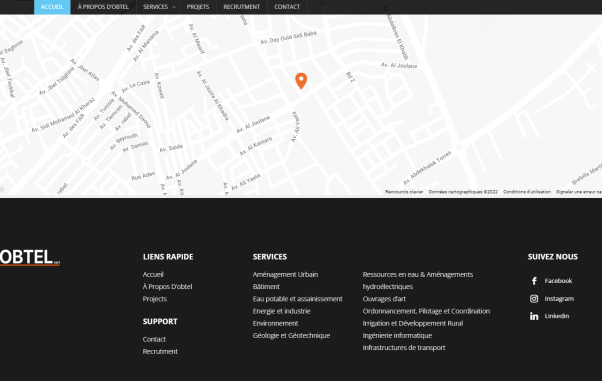
Task: Click the Instagram text link
Action: click(559, 299)
